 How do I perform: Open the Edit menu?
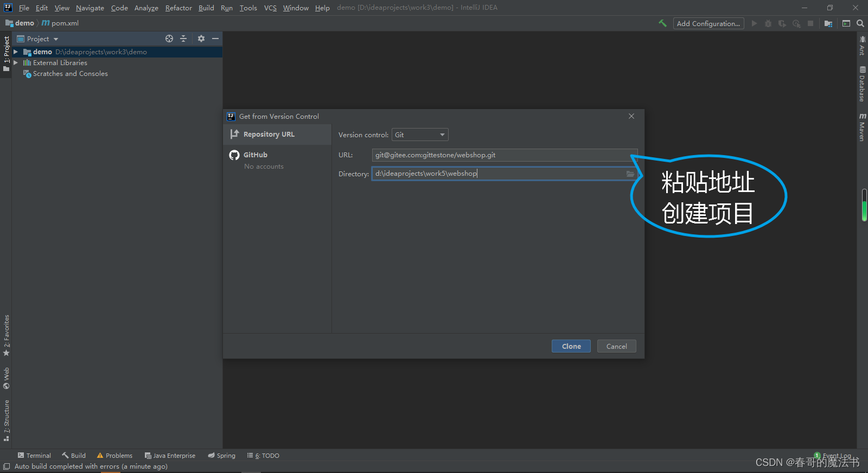[42, 8]
